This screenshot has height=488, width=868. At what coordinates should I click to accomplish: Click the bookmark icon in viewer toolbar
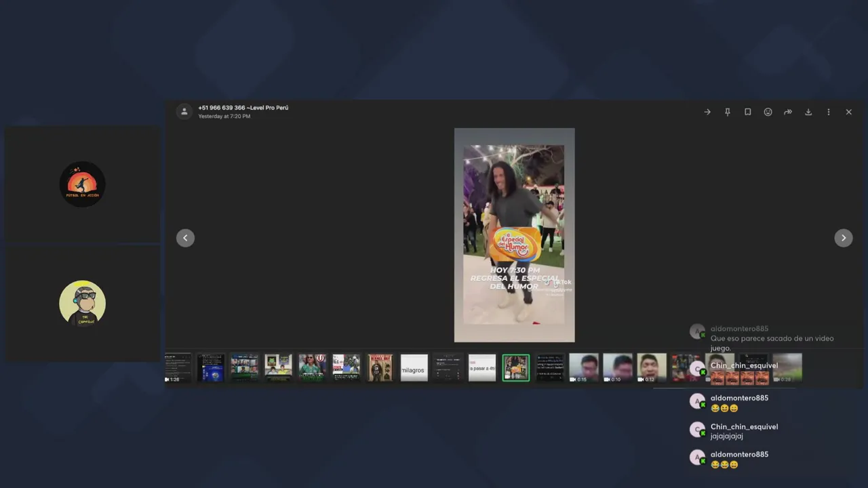pos(748,112)
